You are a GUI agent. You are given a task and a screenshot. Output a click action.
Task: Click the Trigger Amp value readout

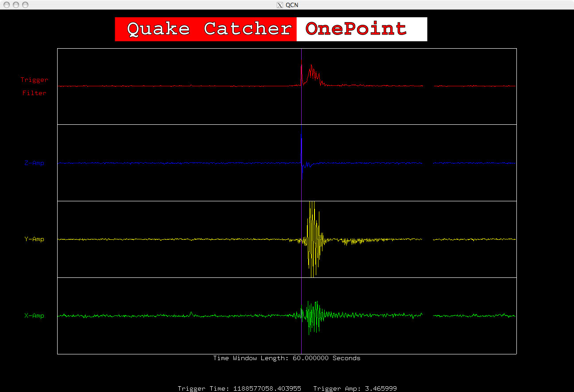pyautogui.click(x=355, y=388)
